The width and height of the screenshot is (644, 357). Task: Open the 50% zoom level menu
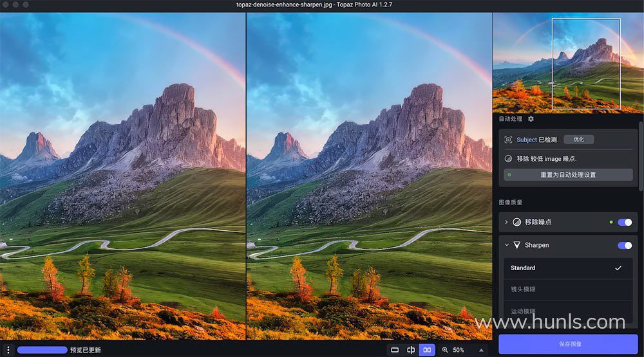click(x=459, y=350)
